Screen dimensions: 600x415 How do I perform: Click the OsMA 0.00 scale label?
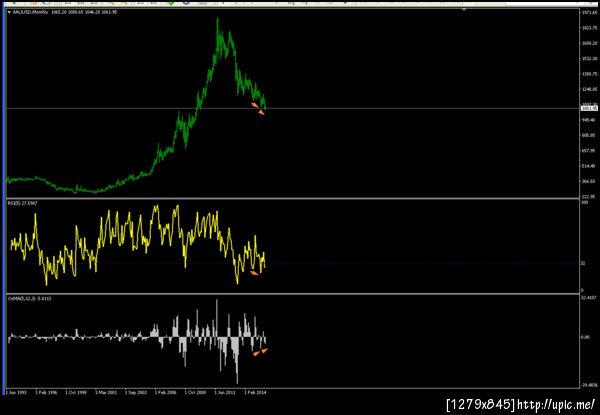(585, 337)
